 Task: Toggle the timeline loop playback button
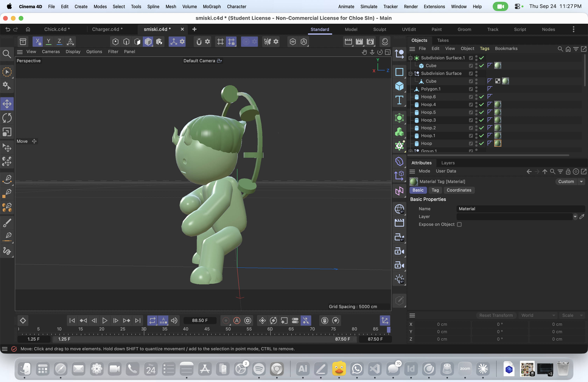pos(152,321)
